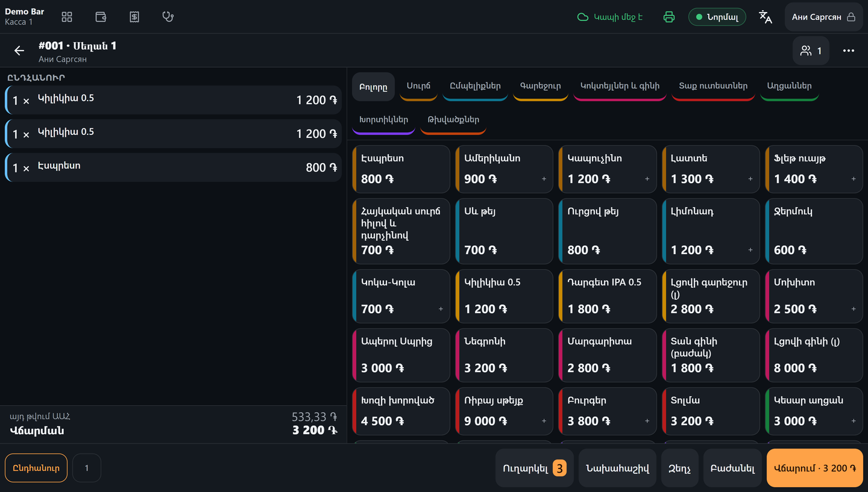
Task: Open the language translate icon
Action: 766,17
